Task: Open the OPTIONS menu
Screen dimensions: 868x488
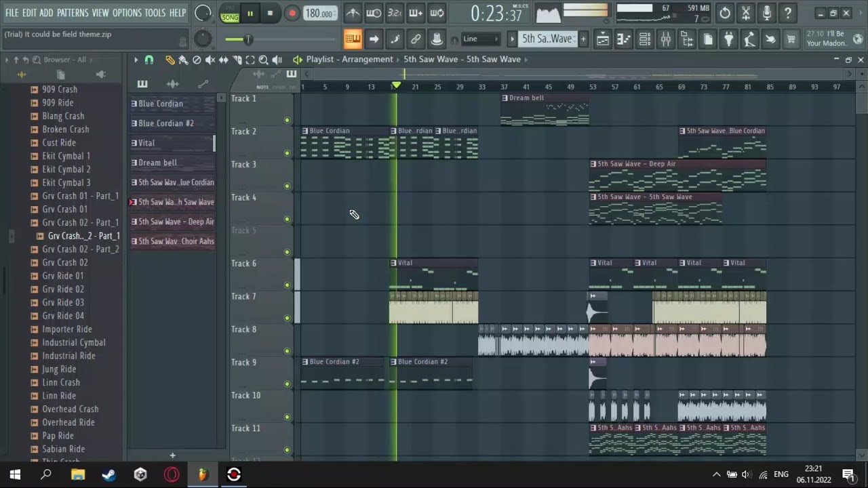Action: (127, 13)
